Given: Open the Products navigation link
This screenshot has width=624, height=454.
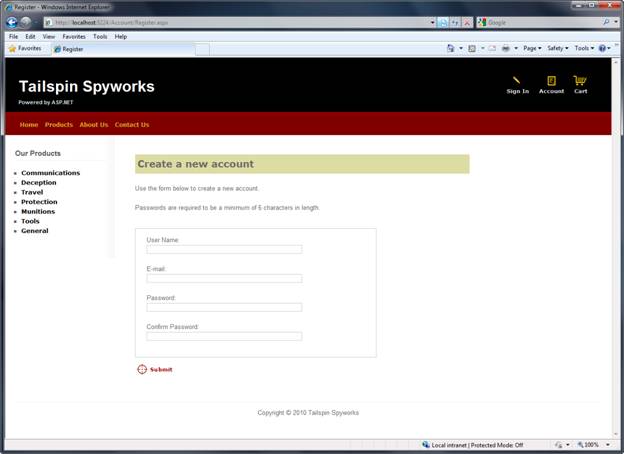Looking at the screenshot, I should [59, 125].
